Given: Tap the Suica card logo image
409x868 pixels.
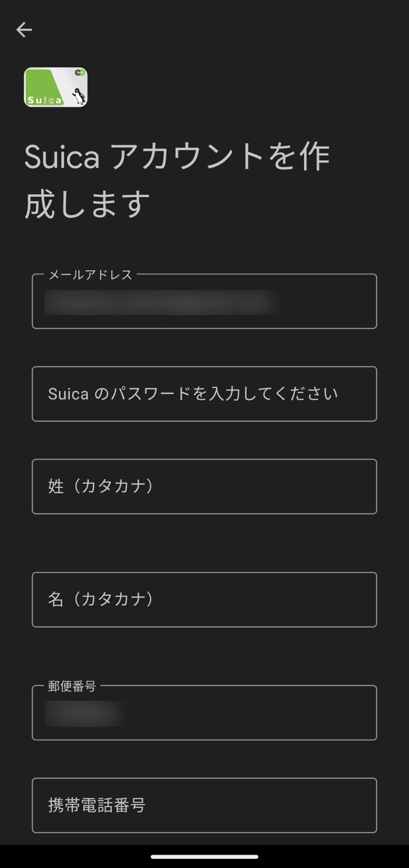Looking at the screenshot, I should pyautogui.click(x=55, y=87).
